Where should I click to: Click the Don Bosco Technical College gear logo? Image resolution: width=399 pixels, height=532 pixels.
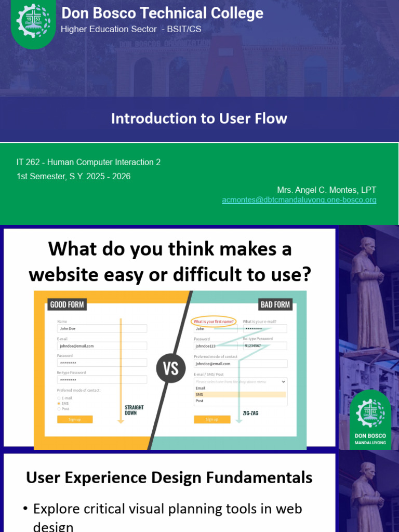click(33, 21)
